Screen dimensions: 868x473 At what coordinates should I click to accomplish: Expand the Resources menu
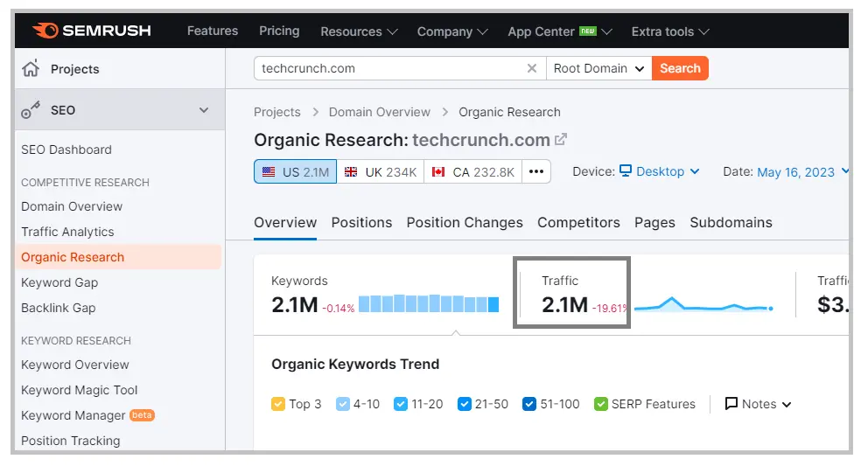click(x=359, y=31)
